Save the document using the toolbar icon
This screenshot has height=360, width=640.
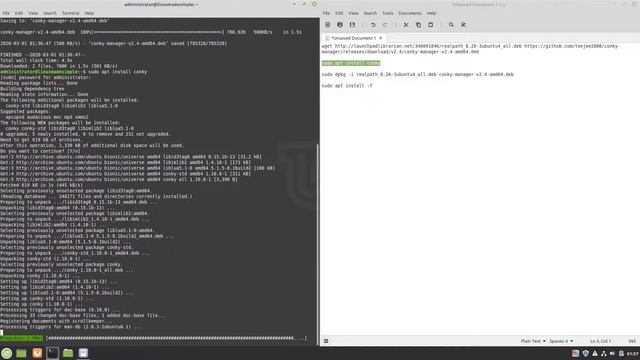click(x=352, y=25)
